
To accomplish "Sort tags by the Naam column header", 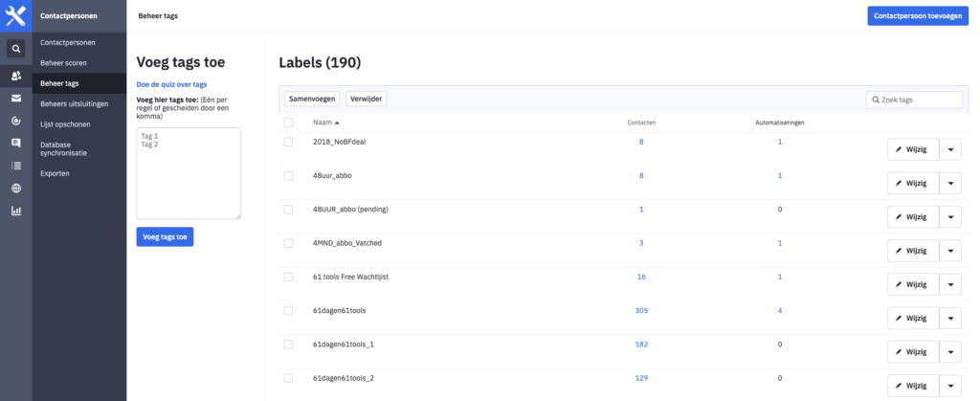I will pos(325,123).
